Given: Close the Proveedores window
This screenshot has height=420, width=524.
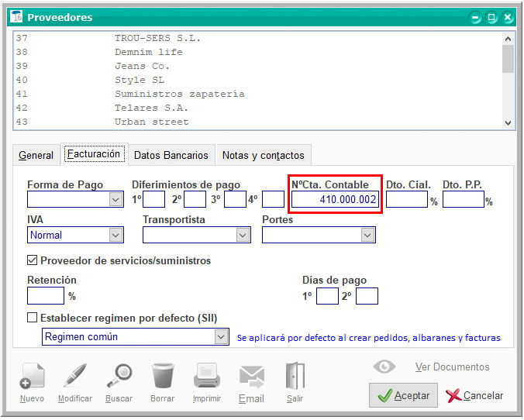Looking at the screenshot, I should coord(508,17).
